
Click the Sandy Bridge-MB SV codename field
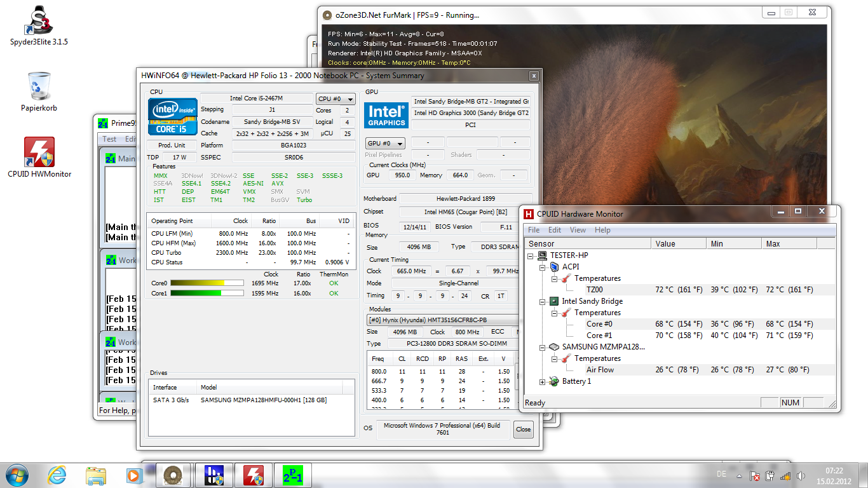point(271,121)
